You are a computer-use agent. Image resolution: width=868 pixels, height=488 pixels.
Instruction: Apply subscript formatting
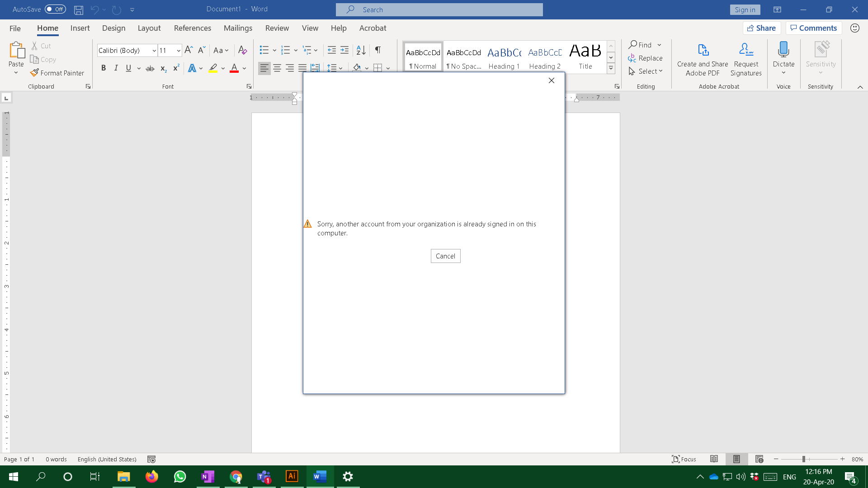[163, 68]
